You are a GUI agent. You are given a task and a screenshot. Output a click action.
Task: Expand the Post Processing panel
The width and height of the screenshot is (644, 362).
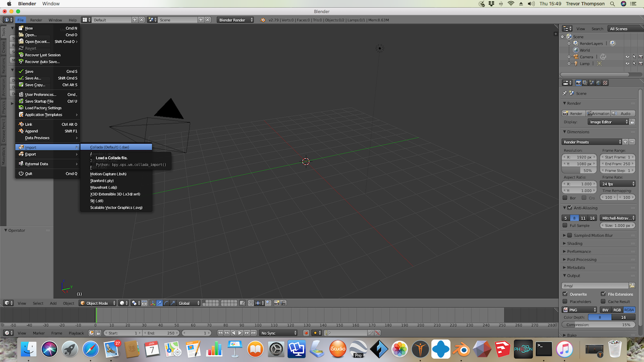(581, 260)
